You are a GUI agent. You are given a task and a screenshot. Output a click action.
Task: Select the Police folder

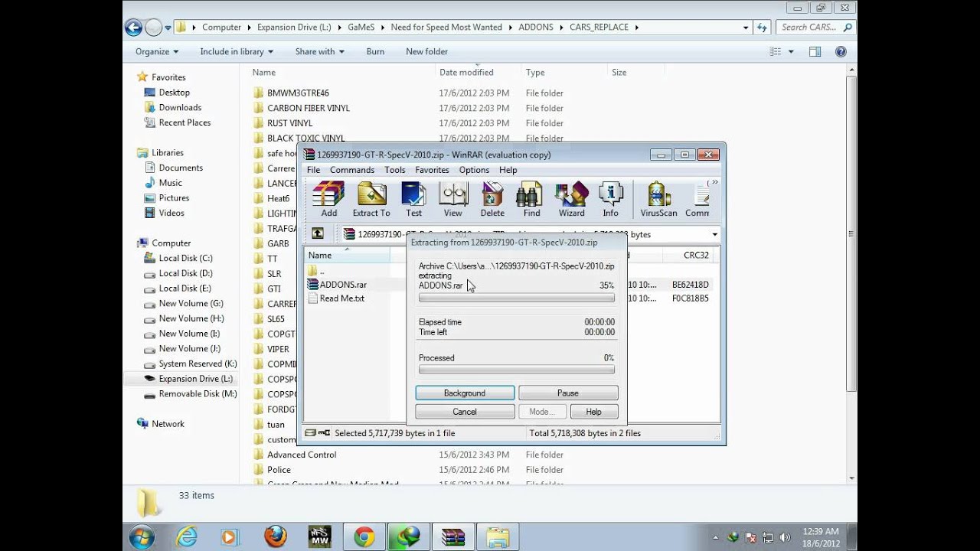[x=279, y=470]
